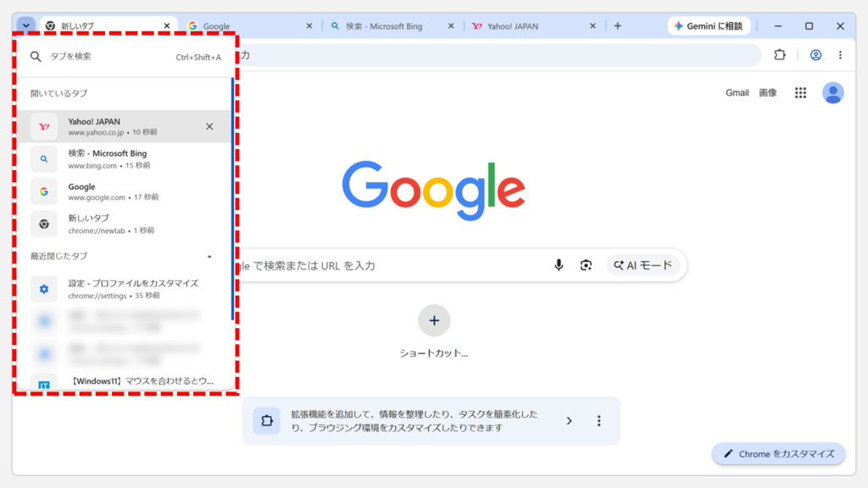Start voice search with microphone icon
Image resolution: width=868 pixels, height=488 pixels.
[x=559, y=265]
